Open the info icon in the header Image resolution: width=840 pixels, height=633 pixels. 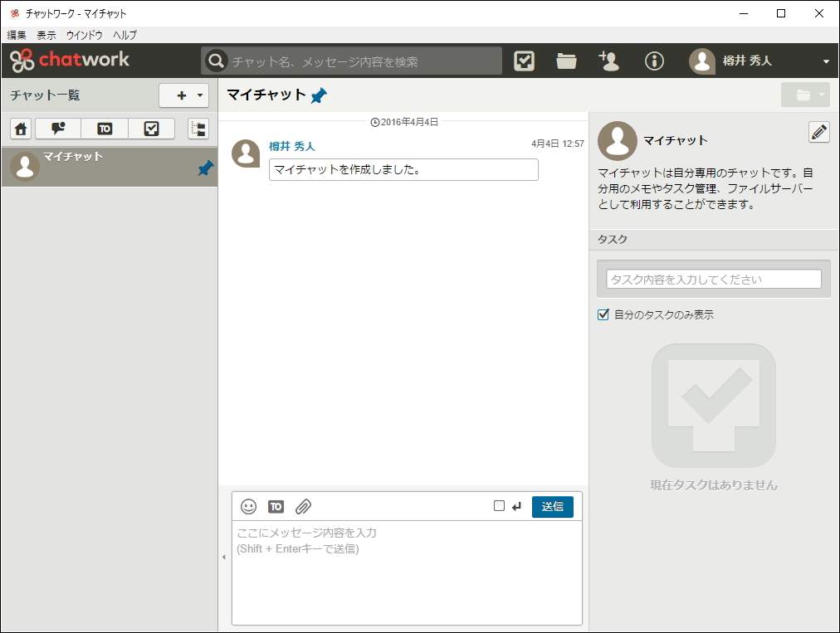654,61
